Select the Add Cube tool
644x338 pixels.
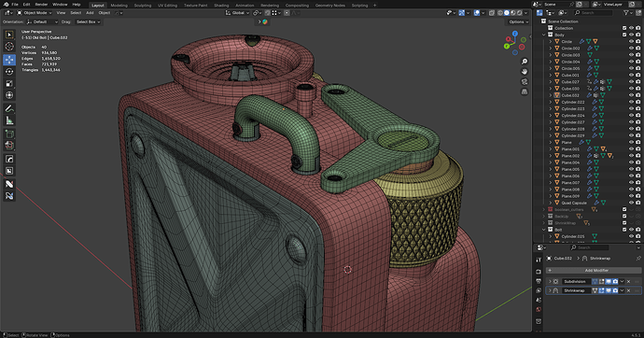tap(9, 134)
